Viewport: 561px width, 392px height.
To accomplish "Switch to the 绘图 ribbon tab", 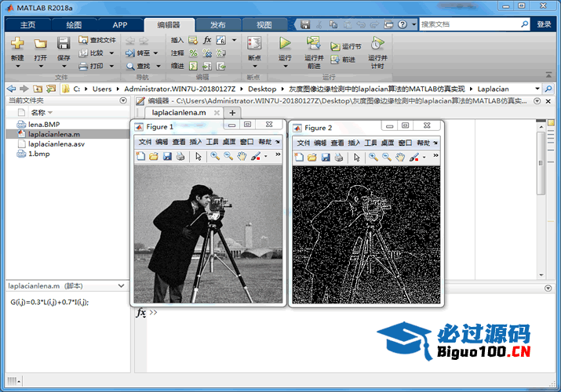I will coord(74,25).
